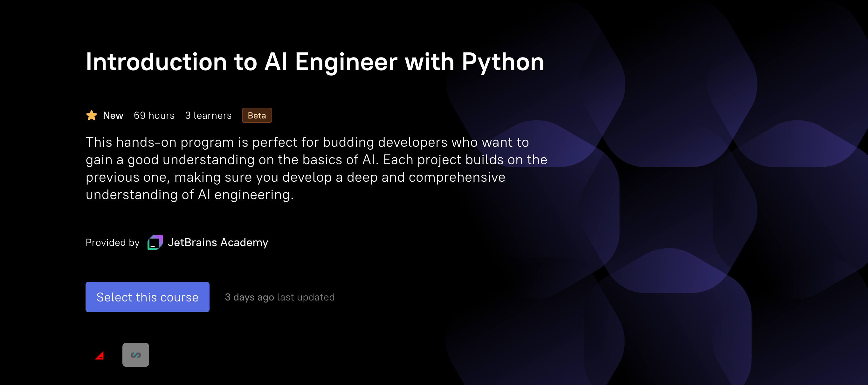The image size is (868, 385).
Task: Click the gray chain-link icon button
Action: [x=135, y=355]
